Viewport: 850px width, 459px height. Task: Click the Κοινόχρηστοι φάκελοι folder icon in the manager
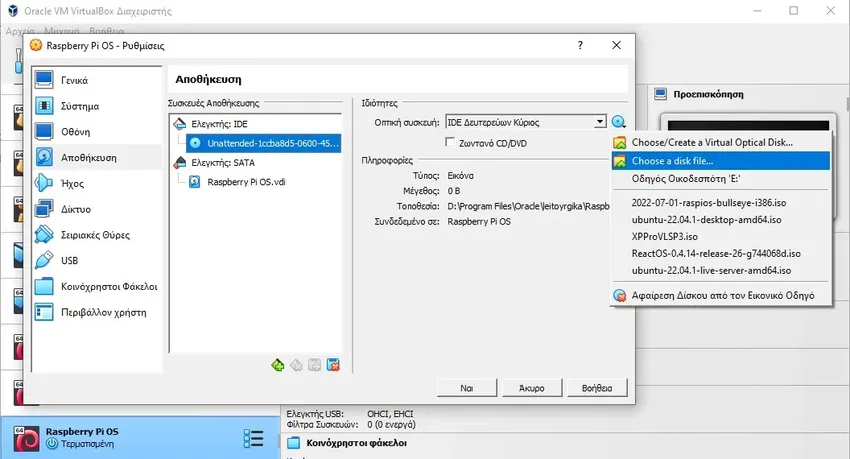click(293, 443)
